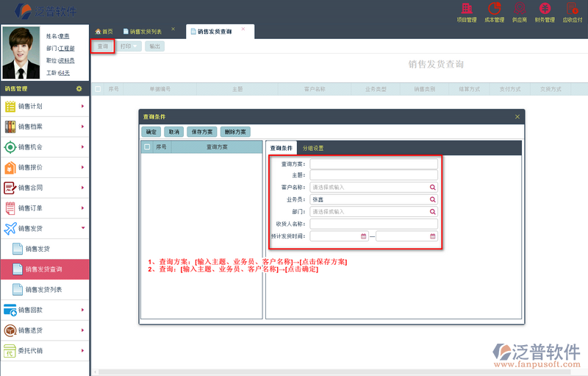
Task: Click the 销售退货 box icon
Action: pyautogui.click(x=10, y=330)
